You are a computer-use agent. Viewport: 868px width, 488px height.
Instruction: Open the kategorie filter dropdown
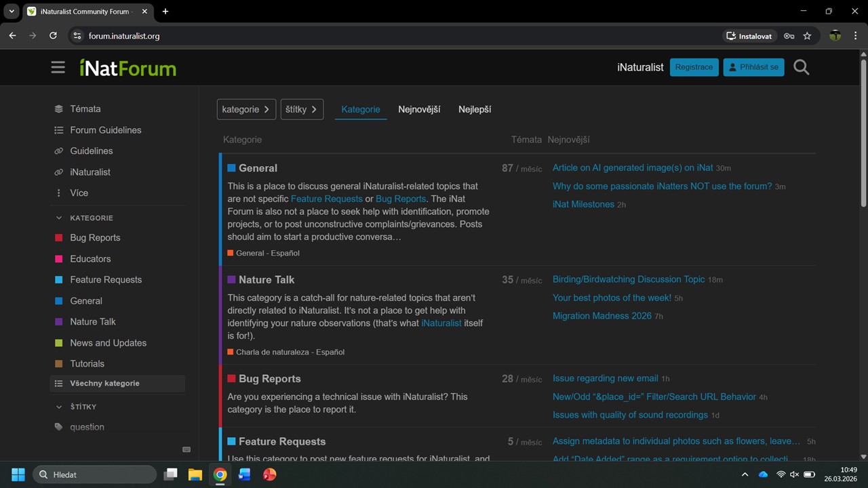click(246, 109)
